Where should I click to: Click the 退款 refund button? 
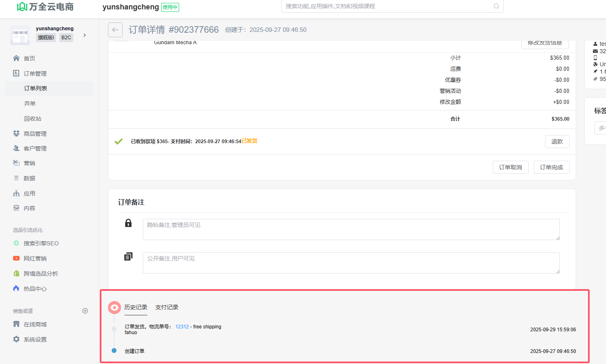[557, 142]
